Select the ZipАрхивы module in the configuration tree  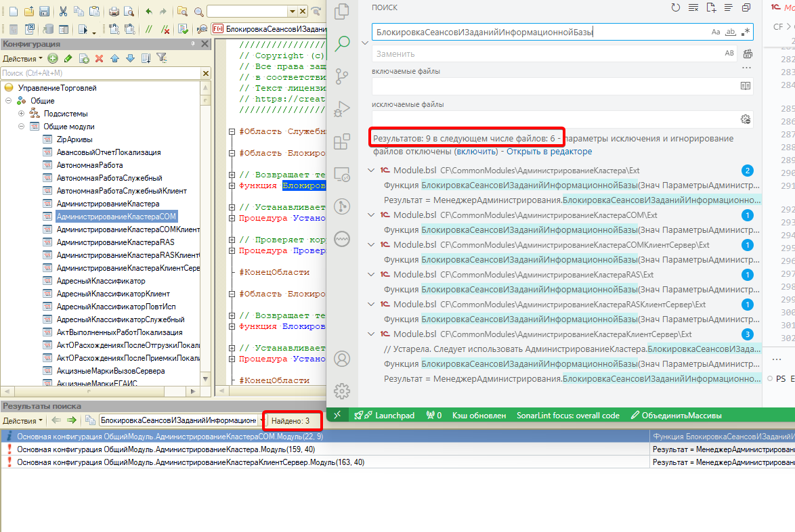tap(74, 139)
